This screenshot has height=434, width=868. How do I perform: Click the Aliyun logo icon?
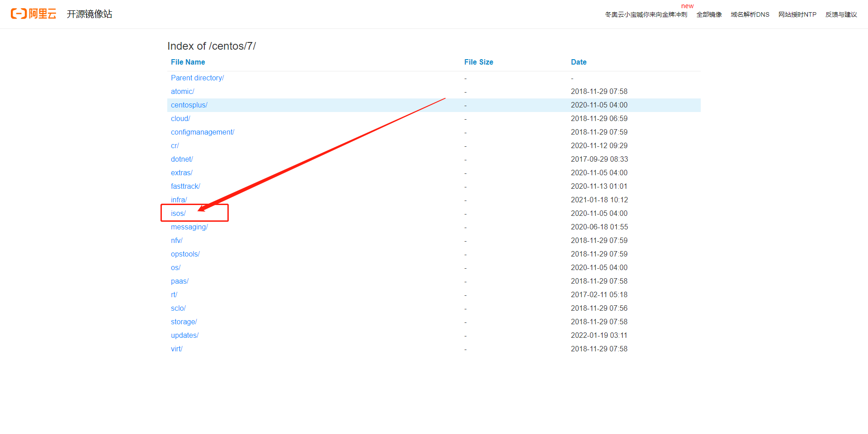[33, 14]
